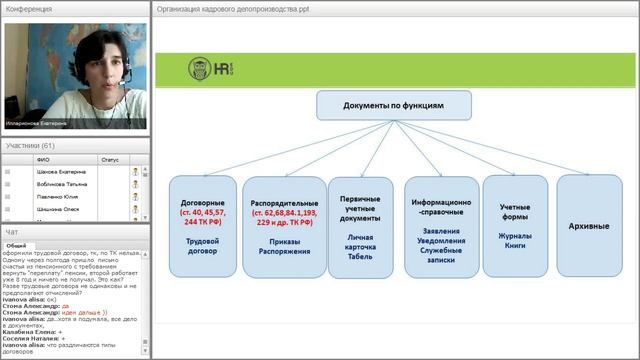Click the ФИО column header
The height and width of the screenshot is (360, 640).
tap(65, 160)
